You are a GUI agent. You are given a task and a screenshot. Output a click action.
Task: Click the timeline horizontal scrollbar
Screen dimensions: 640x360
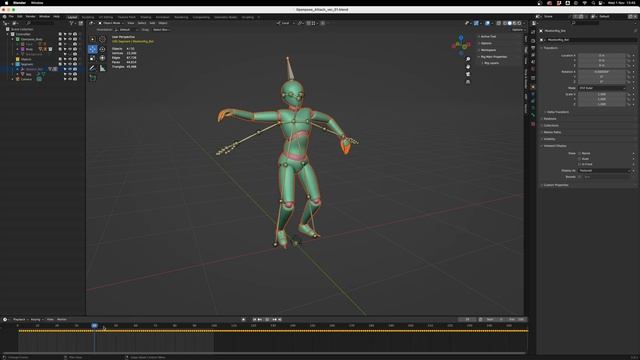[264, 353]
